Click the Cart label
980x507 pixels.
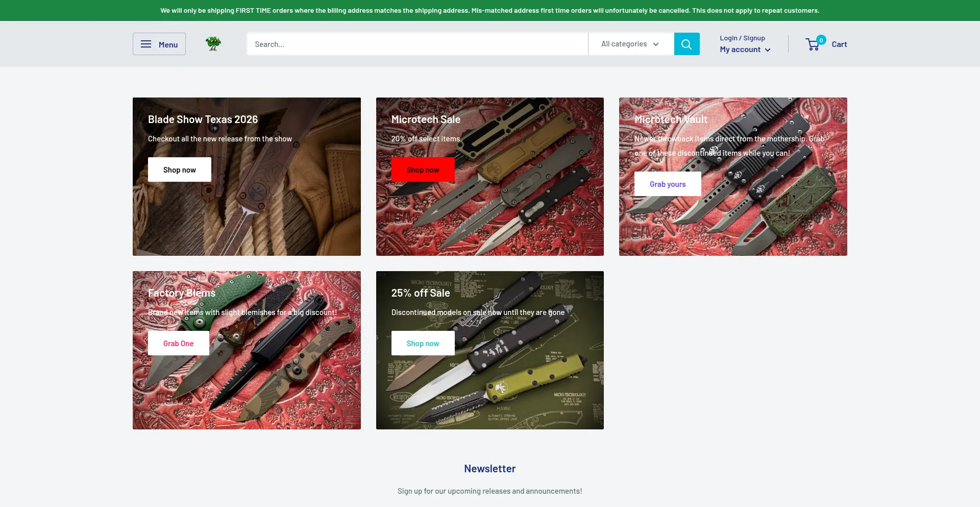pyautogui.click(x=839, y=44)
